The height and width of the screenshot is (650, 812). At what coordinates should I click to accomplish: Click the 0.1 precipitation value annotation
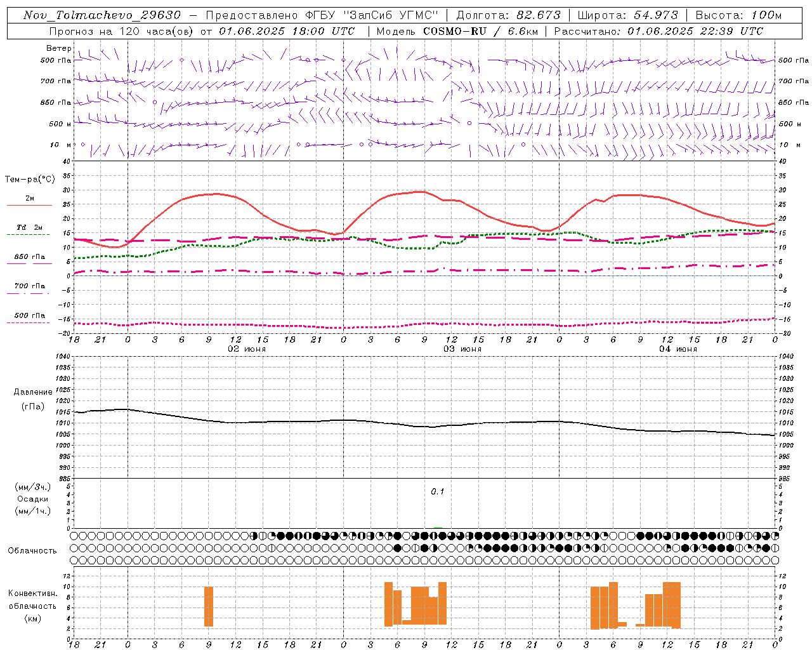438,492
